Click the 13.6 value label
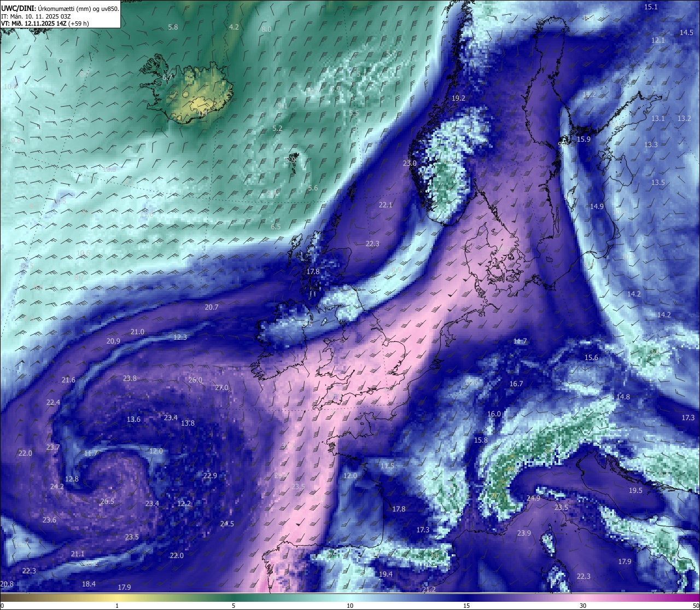700x610 pixels. [133, 419]
